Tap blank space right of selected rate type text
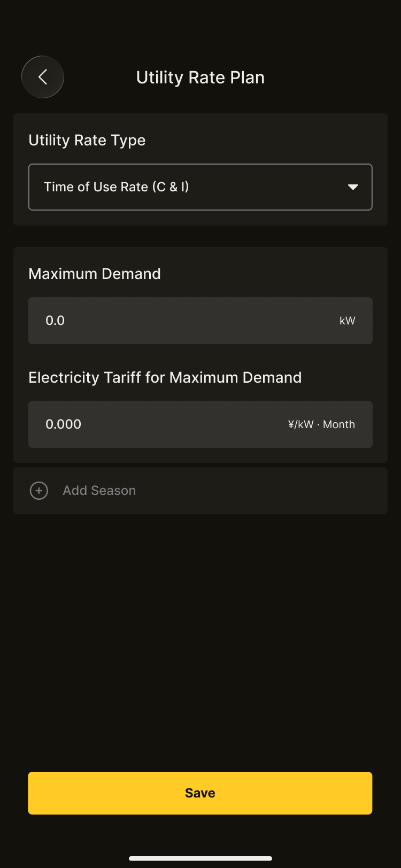The width and height of the screenshot is (401, 868). (x=267, y=187)
